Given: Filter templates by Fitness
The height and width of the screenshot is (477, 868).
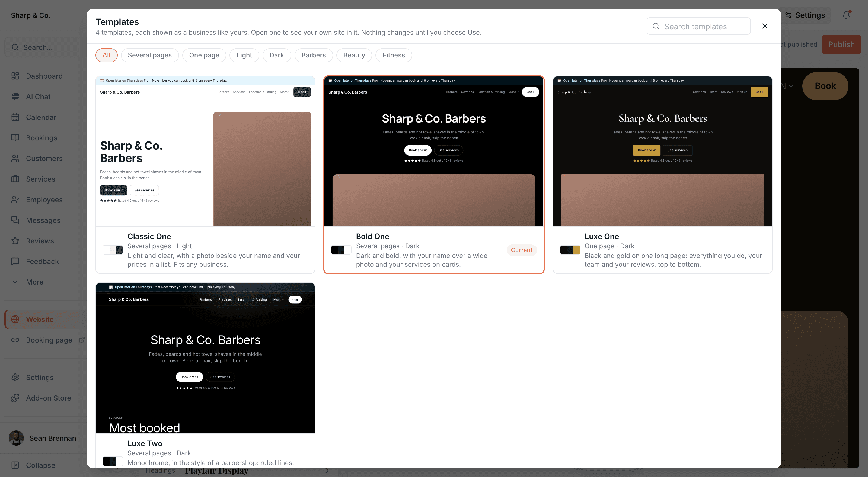Looking at the screenshot, I should 394,55.
